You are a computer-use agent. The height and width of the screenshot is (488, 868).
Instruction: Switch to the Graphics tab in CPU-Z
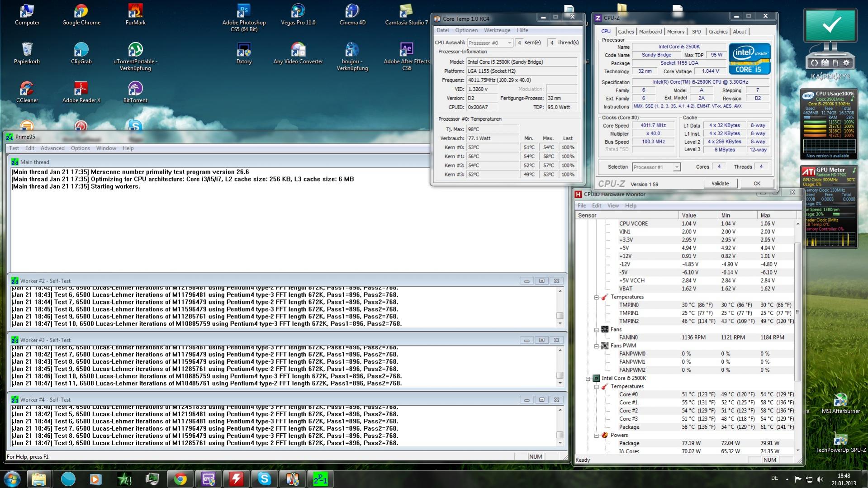point(718,32)
